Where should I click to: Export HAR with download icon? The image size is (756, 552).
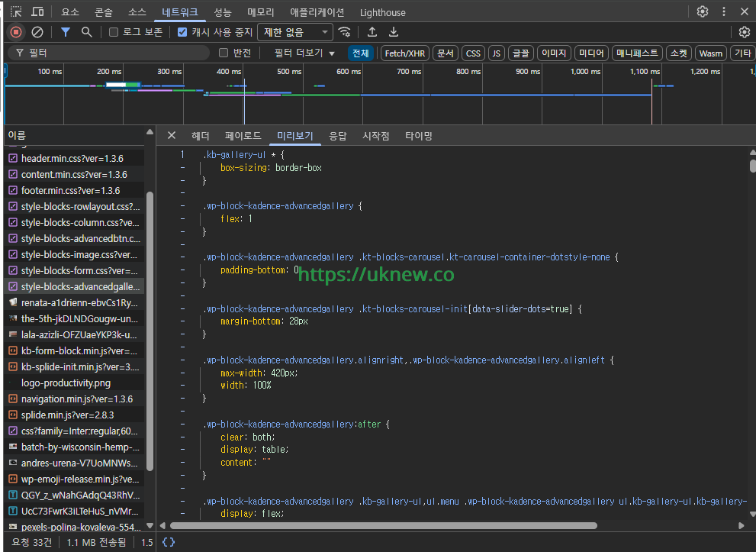(x=394, y=32)
